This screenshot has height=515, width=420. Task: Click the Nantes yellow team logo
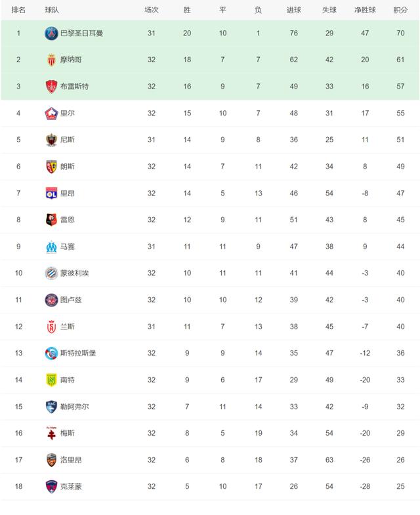[x=51, y=380]
